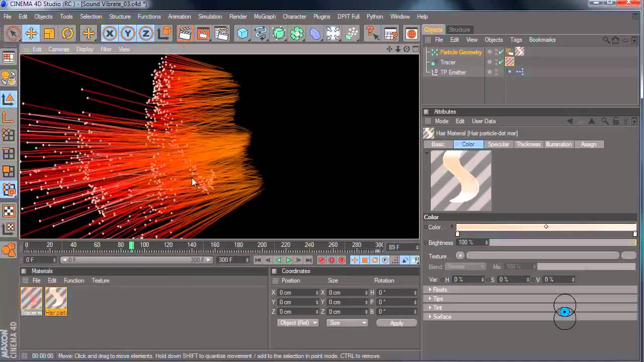Image resolution: width=644 pixels, height=362 pixels.
Task: Add a Cube primitive object
Action: [x=243, y=34]
